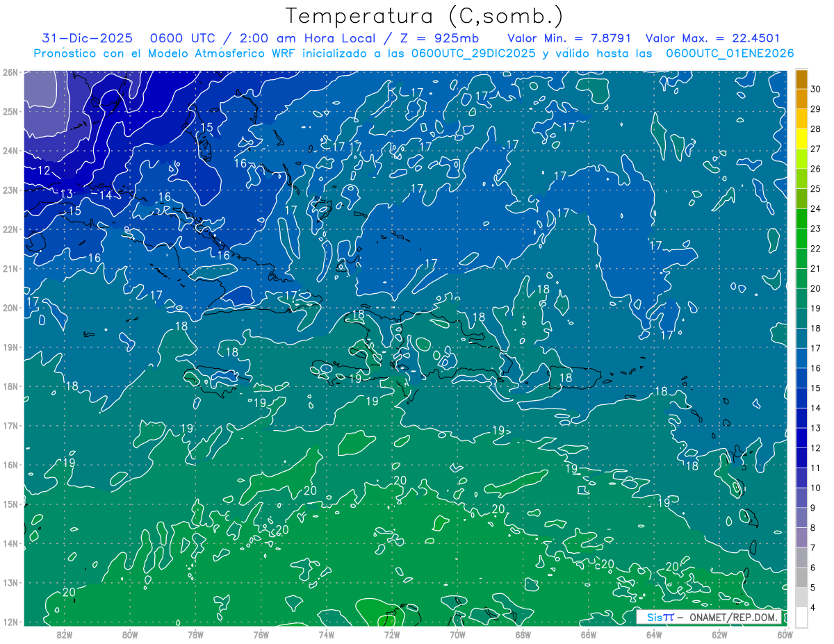Screen dimensions: 834x644
Task: Click the 16N latitude axis label
Action: [x=10, y=465]
